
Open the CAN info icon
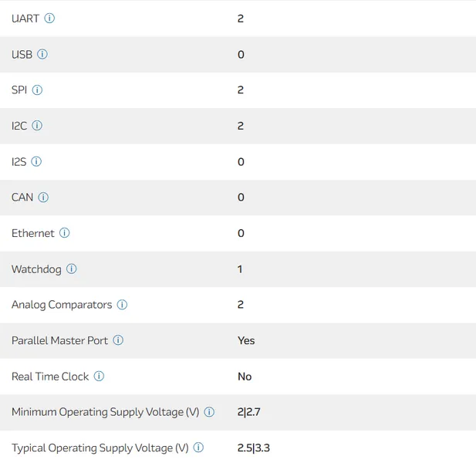click(x=43, y=197)
